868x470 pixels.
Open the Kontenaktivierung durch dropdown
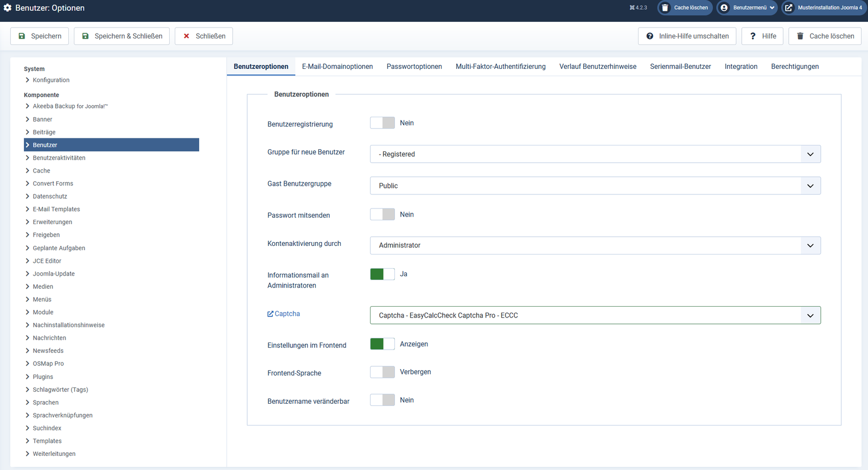[595, 245]
